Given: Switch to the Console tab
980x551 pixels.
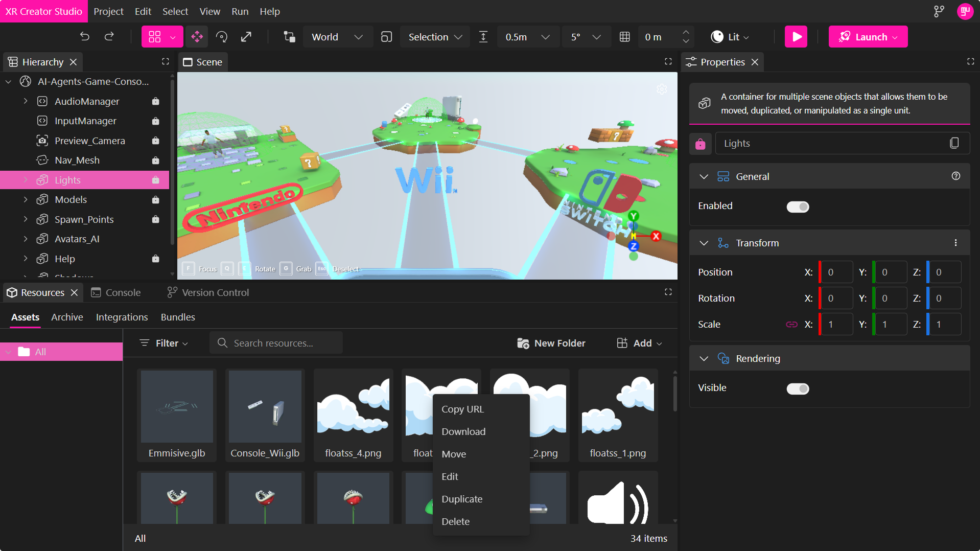Looking at the screenshot, I should click(116, 292).
